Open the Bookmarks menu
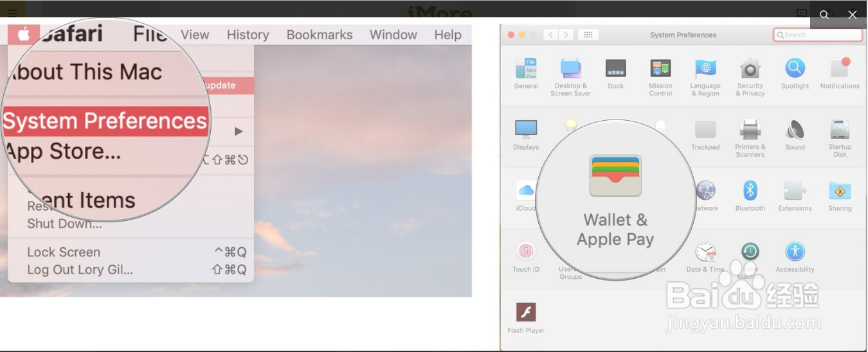The width and height of the screenshot is (868, 352). 320,35
